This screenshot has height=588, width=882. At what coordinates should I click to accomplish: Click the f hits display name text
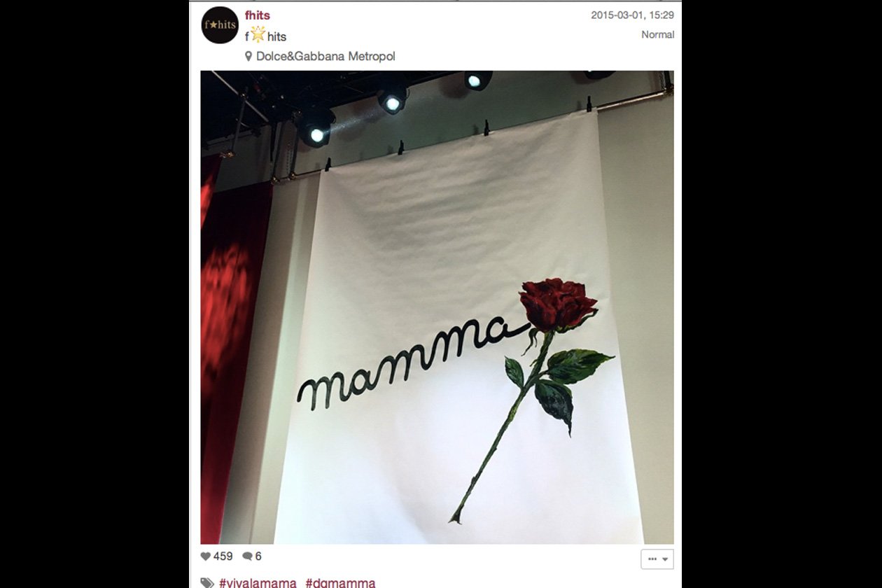266,36
